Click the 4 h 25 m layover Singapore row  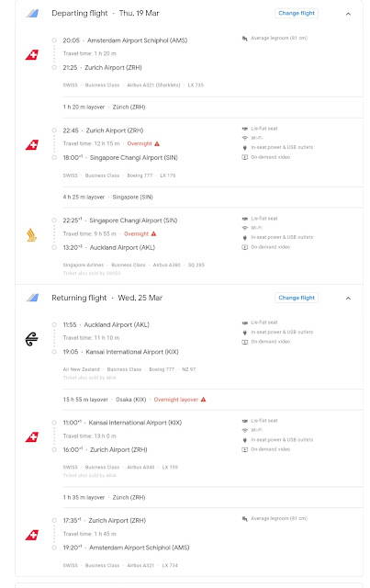(x=213, y=197)
